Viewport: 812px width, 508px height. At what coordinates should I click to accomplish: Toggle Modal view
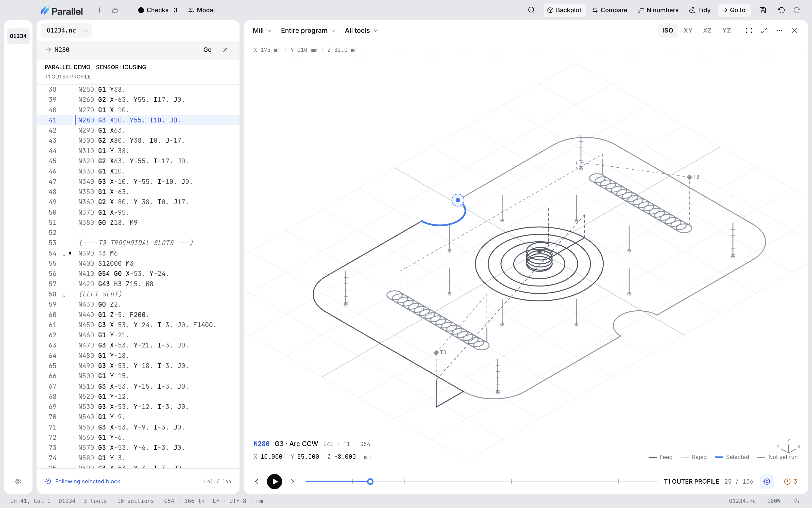click(201, 10)
